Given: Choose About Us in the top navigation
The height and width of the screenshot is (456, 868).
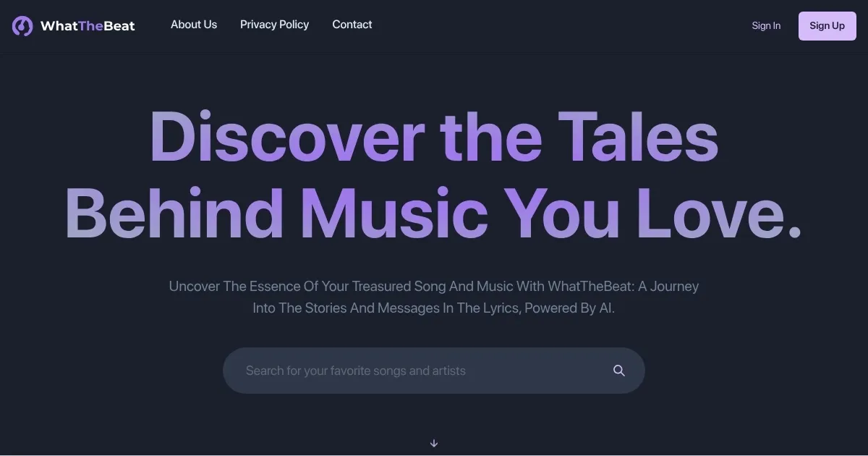Looking at the screenshot, I should pyautogui.click(x=193, y=25).
